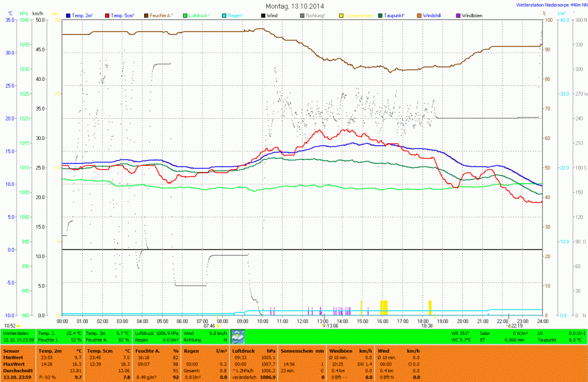Click the blue Temp. 2m legend square

[68, 15]
